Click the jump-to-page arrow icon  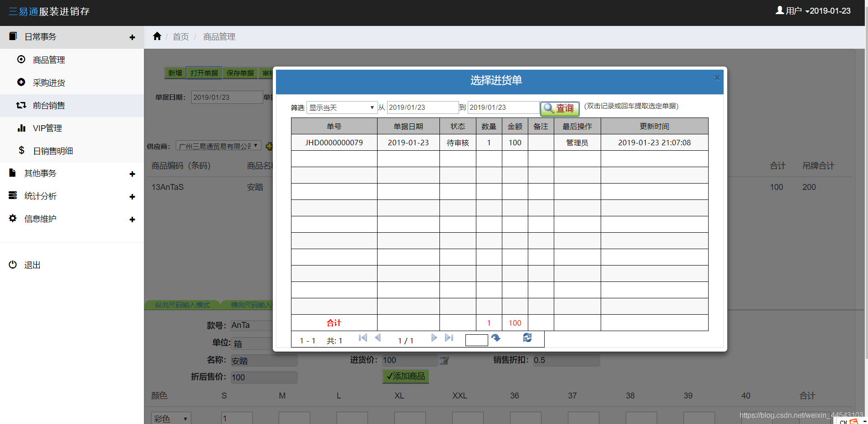(x=496, y=338)
